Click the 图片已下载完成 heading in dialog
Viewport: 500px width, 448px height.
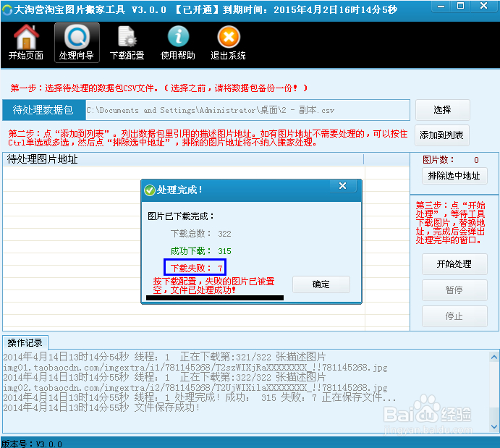[x=181, y=216]
